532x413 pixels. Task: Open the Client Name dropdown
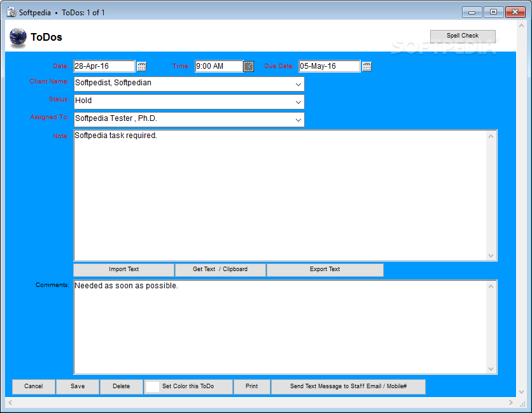point(298,83)
